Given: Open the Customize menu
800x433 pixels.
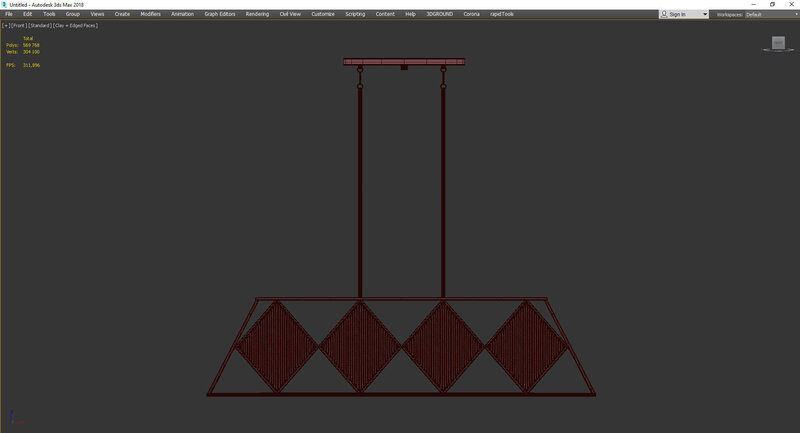Looking at the screenshot, I should (x=323, y=14).
